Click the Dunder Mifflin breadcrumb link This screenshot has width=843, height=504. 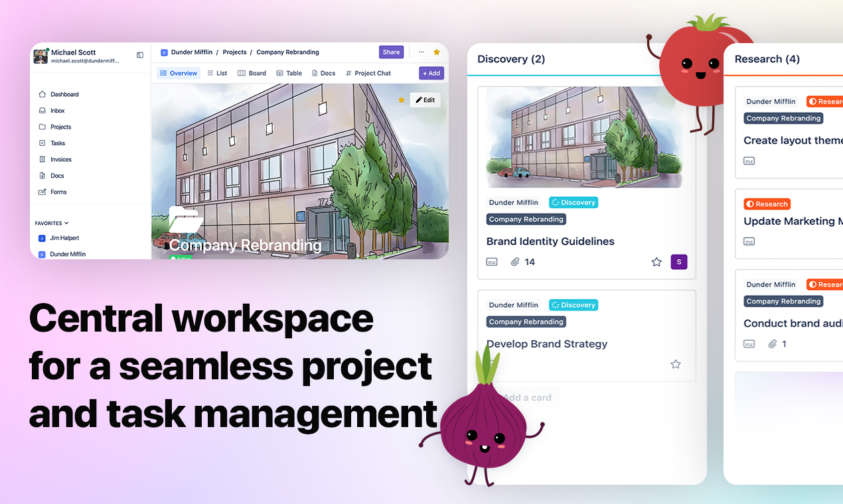click(x=191, y=52)
